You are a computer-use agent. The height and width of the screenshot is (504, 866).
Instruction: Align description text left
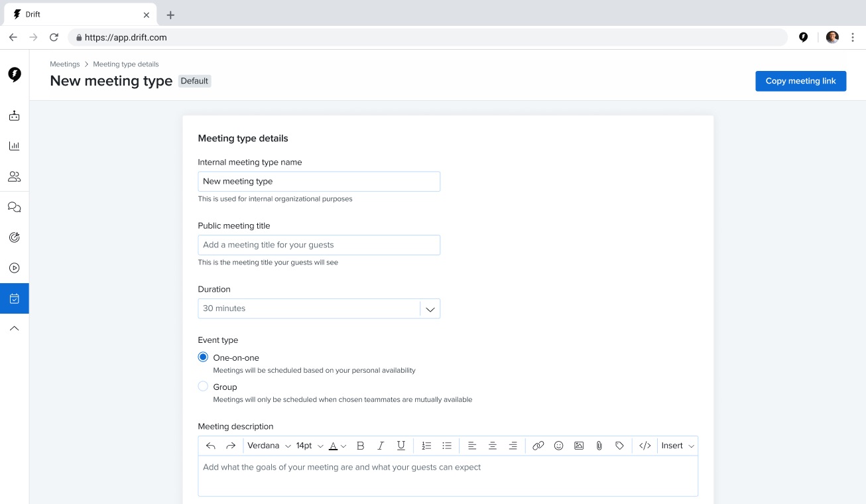tap(472, 446)
